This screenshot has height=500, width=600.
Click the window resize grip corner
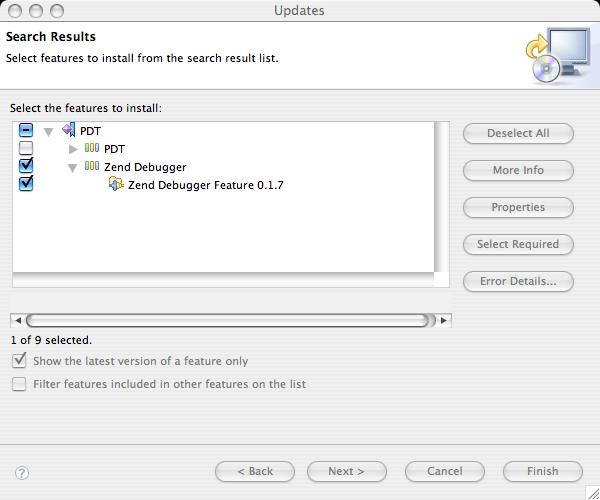tap(592, 493)
